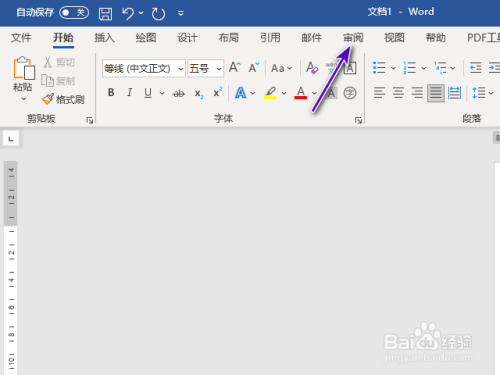The width and height of the screenshot is (500, 375).
Task: Switch to the 绘图 (Draw) tab
Action: 146,38
